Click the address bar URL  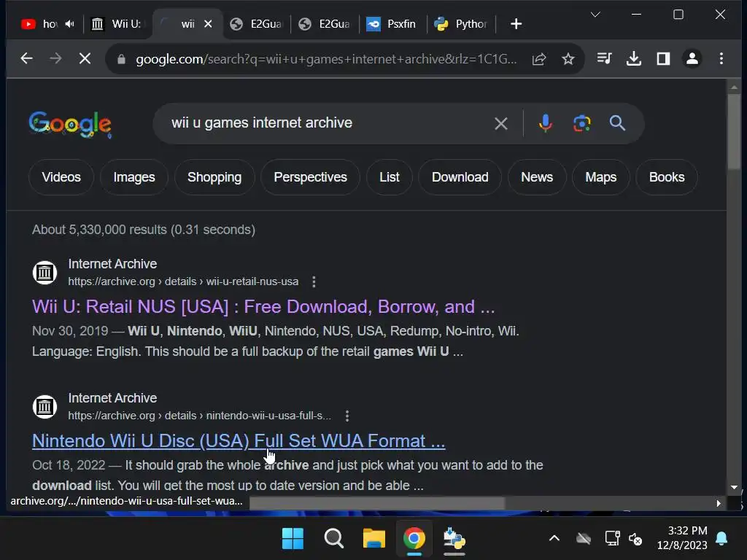coord(326,59)
